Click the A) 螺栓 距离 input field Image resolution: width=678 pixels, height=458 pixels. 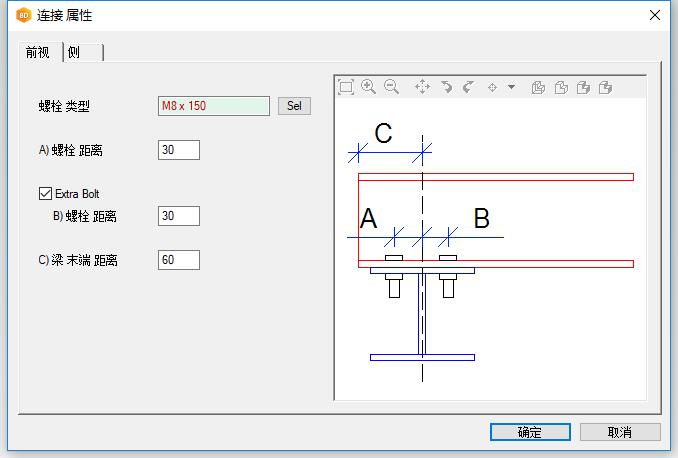[x=179, y=150]
